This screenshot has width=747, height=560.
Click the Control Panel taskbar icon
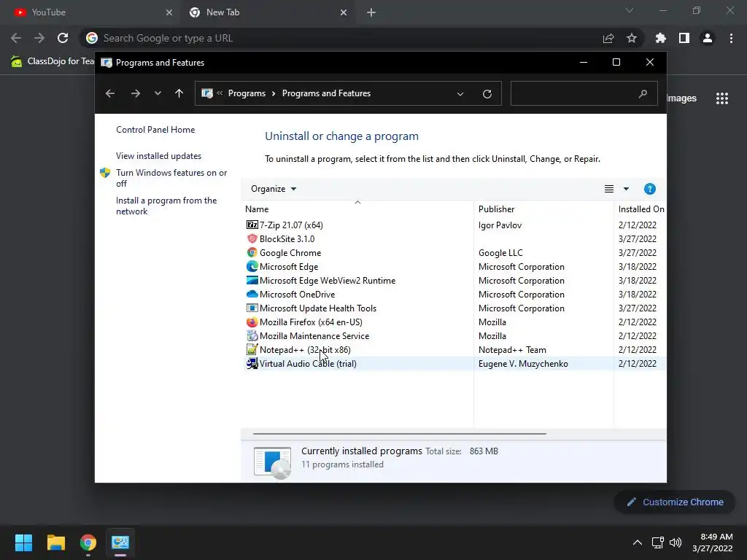120,542
